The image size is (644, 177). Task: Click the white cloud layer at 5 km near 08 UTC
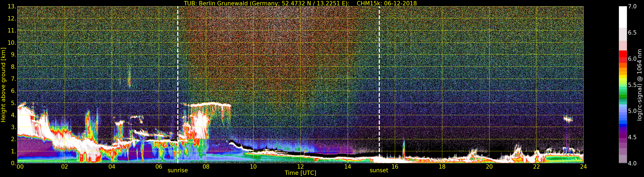click(x=210, y=104)
